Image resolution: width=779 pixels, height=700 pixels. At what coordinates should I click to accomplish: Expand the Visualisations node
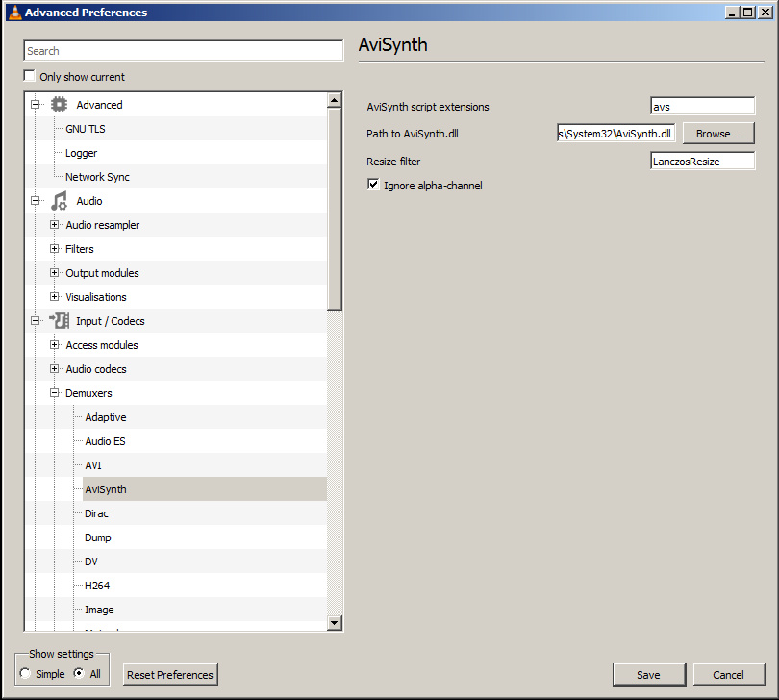[55, 296]
